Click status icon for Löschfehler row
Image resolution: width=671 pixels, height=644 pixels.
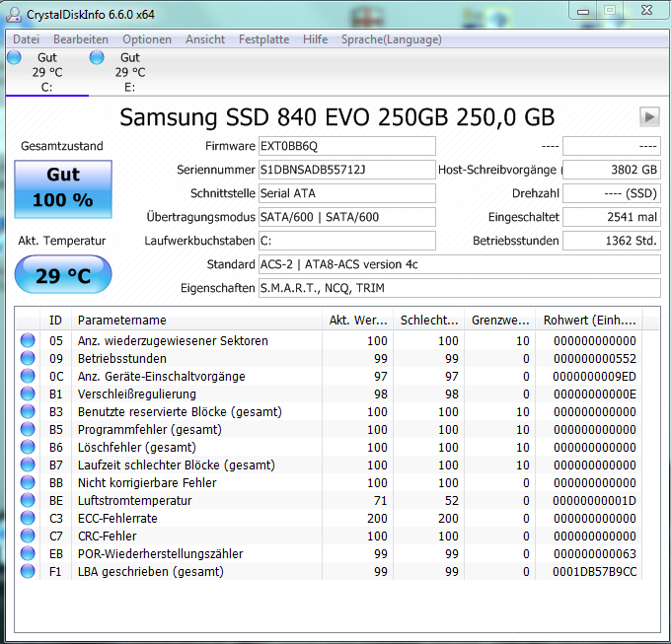pos(28,447)
